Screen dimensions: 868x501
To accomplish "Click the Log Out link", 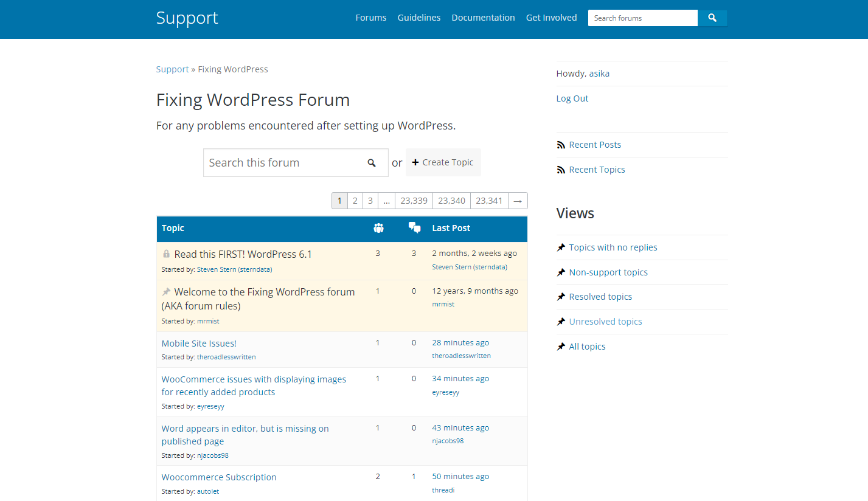I will click(572, 98).
